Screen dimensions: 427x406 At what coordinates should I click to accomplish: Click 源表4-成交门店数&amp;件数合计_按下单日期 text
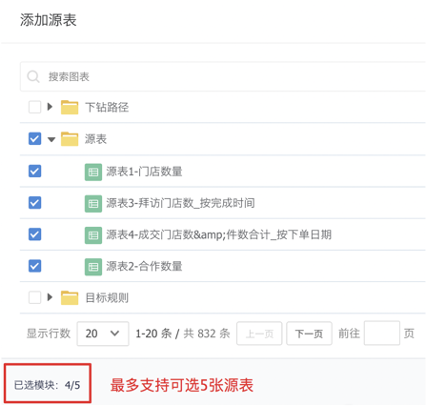pyautogui.click(x=219, y=235)
